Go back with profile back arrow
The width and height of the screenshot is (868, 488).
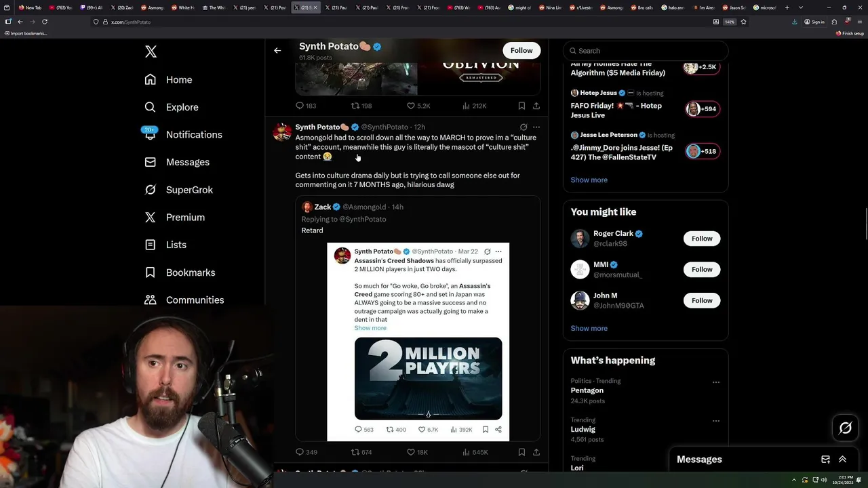tap(277, 50)
